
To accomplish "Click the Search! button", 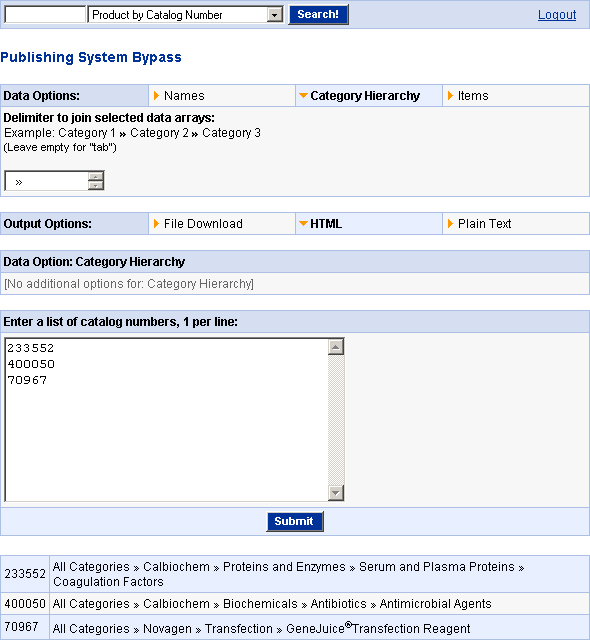I will (318, 14).
